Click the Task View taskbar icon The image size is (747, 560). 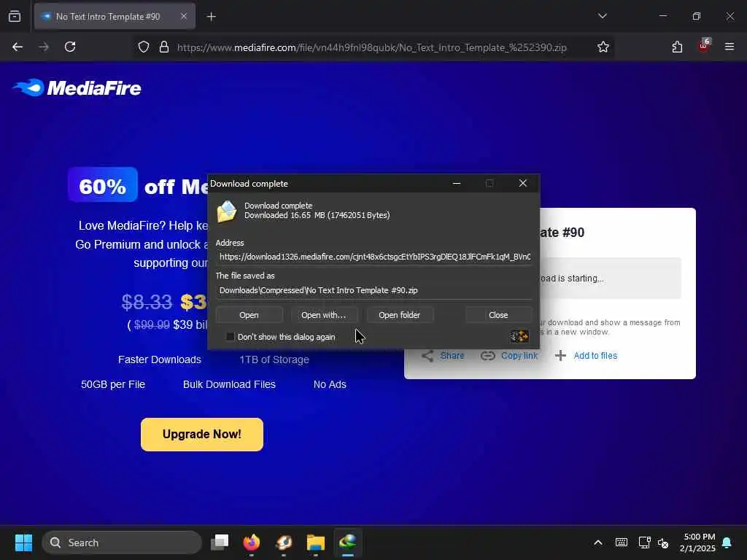(220, 542)
